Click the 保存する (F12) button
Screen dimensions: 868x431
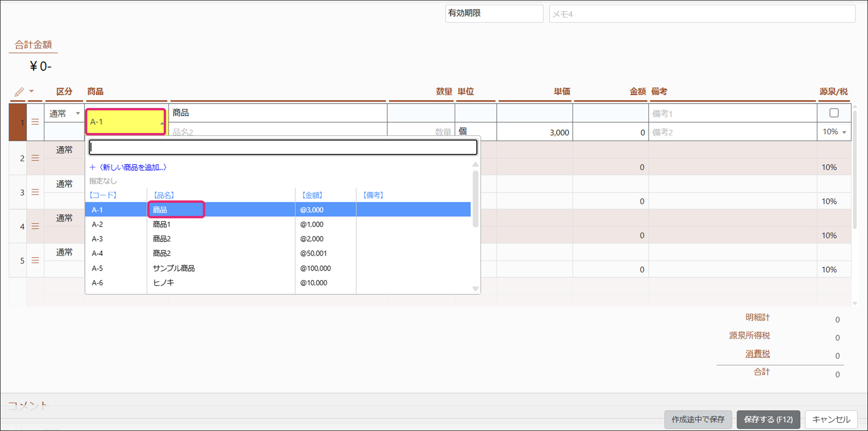click(x=768, y=419)
